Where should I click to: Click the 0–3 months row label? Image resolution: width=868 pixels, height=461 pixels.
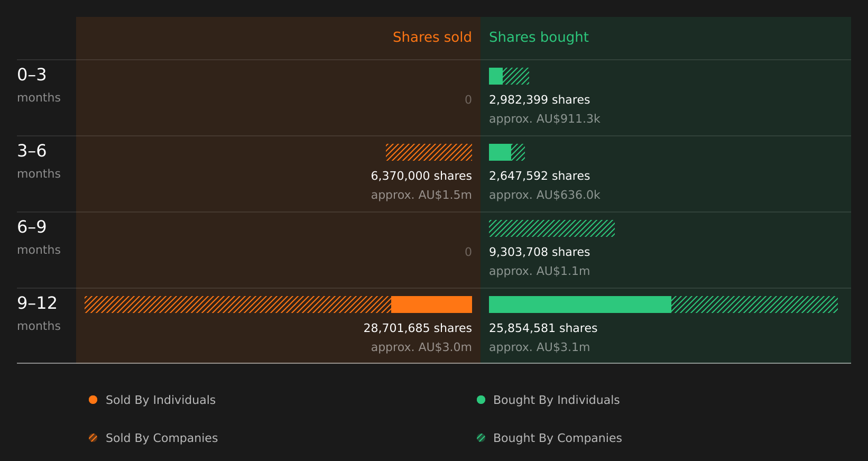[x=39, y=85]
